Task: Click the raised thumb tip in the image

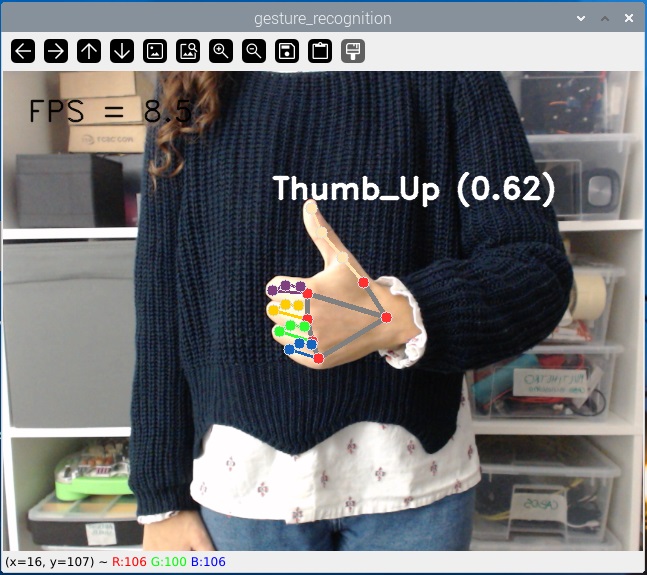Action: 314,212
